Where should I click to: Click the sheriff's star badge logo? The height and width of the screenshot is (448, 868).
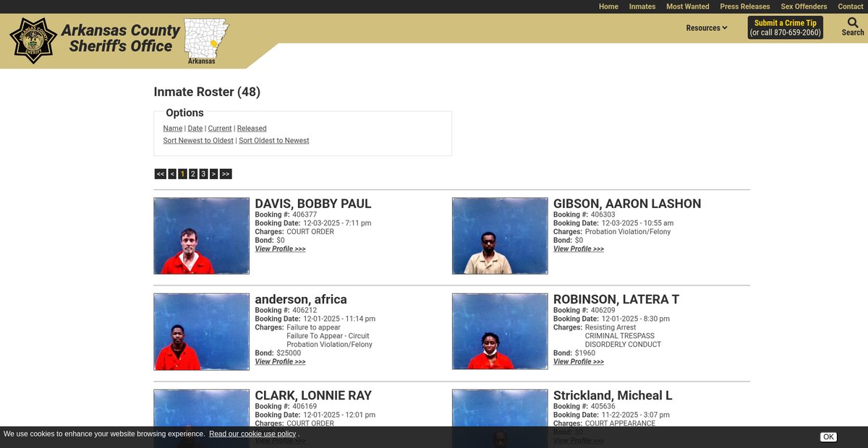(x=33, y=40)
